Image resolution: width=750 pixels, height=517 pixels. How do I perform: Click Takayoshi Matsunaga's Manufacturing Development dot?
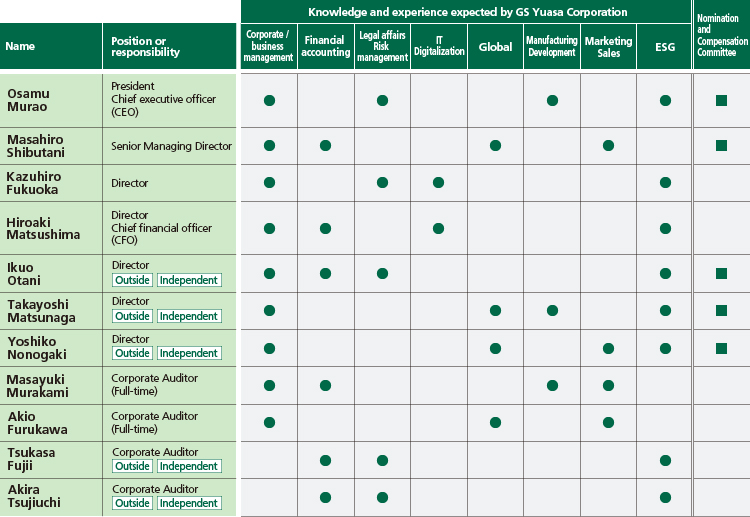[x=552, y=310]
